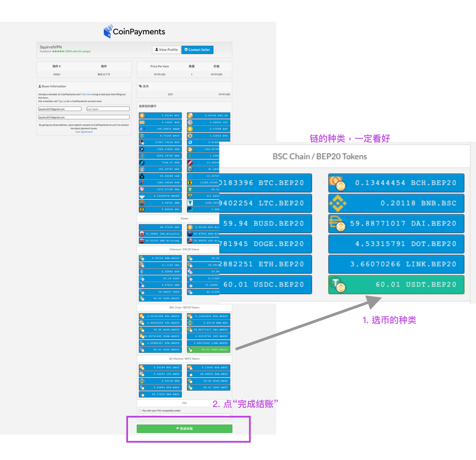Click the Sign up link
Viewport: 476px width, 460px height.
click(62, 101)
